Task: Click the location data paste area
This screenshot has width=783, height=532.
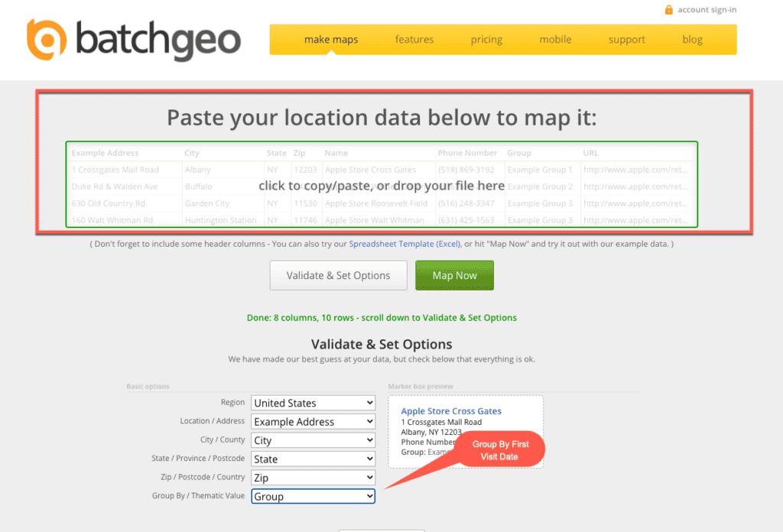Action: click(382, 186)
